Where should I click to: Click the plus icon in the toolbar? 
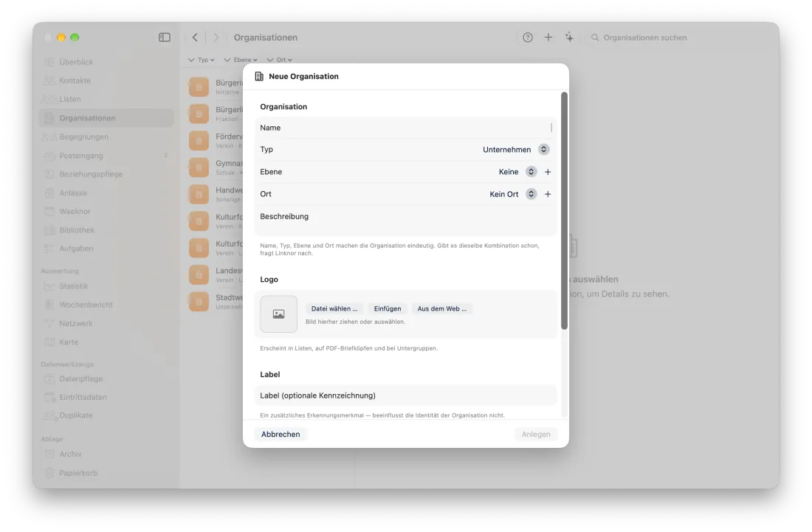548,37
